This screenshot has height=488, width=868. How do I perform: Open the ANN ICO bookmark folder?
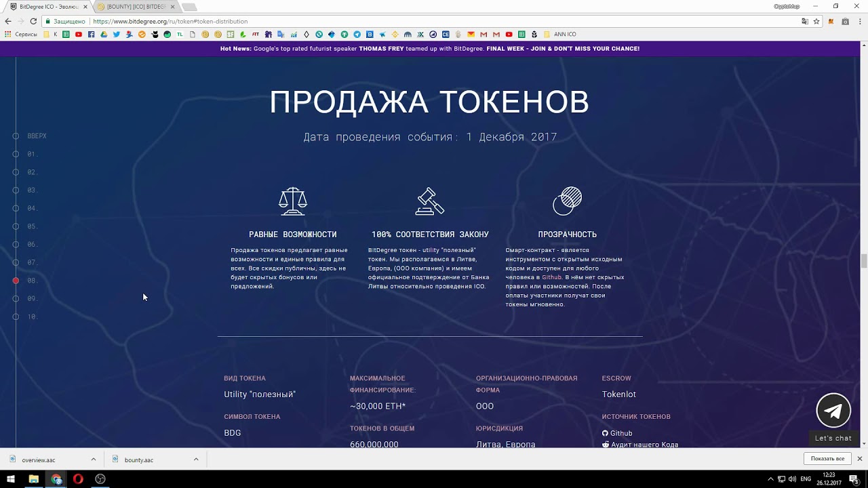[x=560, y=34]
